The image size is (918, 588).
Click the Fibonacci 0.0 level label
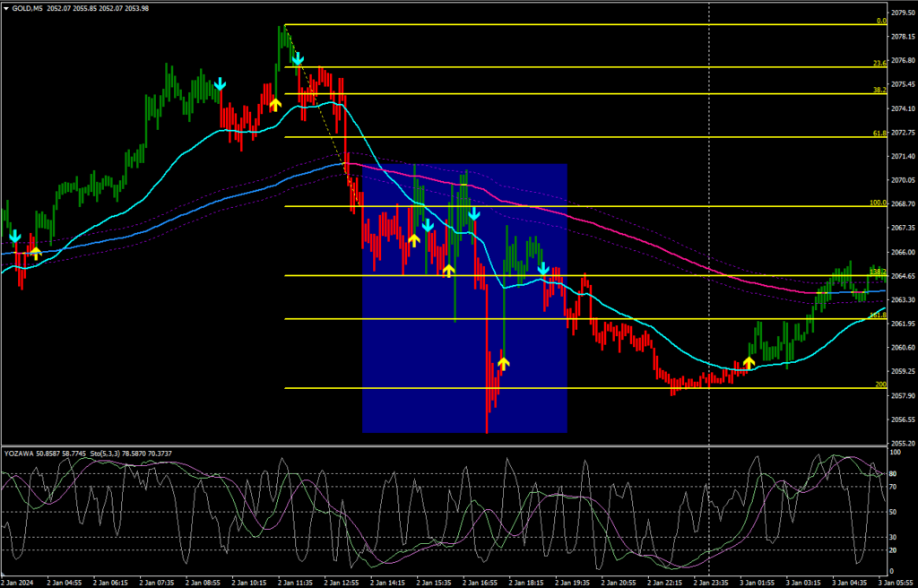(880, 20)
